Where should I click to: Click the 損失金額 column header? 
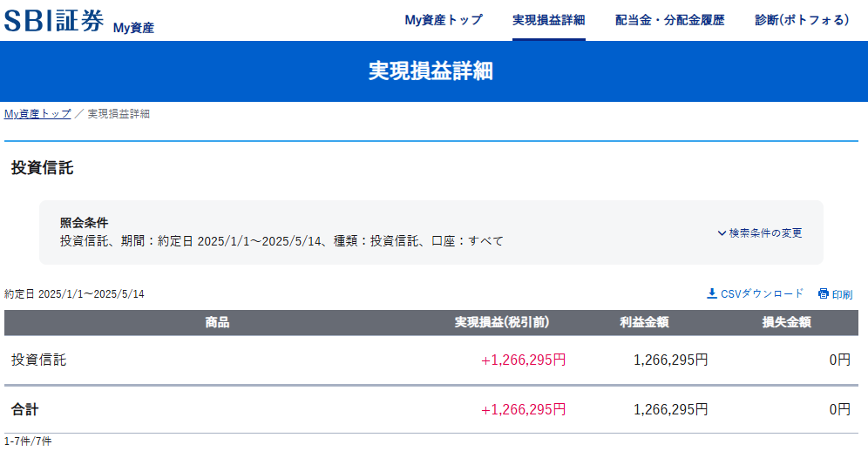pyautogui.click(x=787, y=322)
